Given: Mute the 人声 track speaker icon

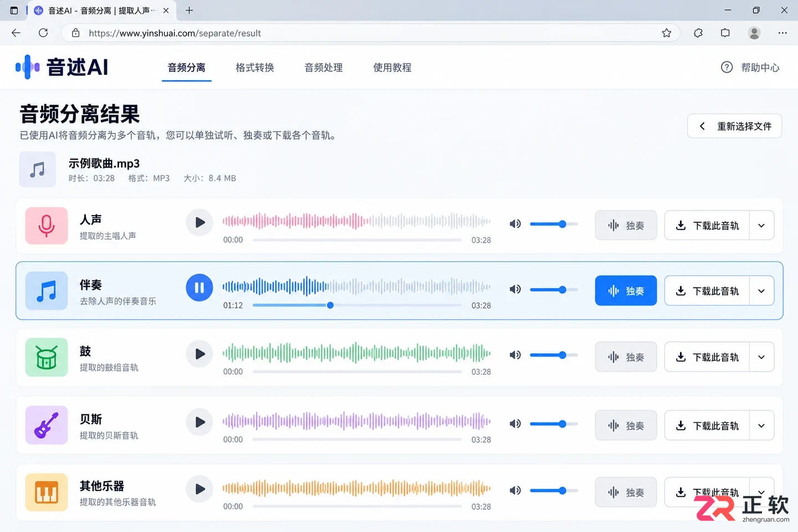Looking at the screenshot, I should [515, 224].
